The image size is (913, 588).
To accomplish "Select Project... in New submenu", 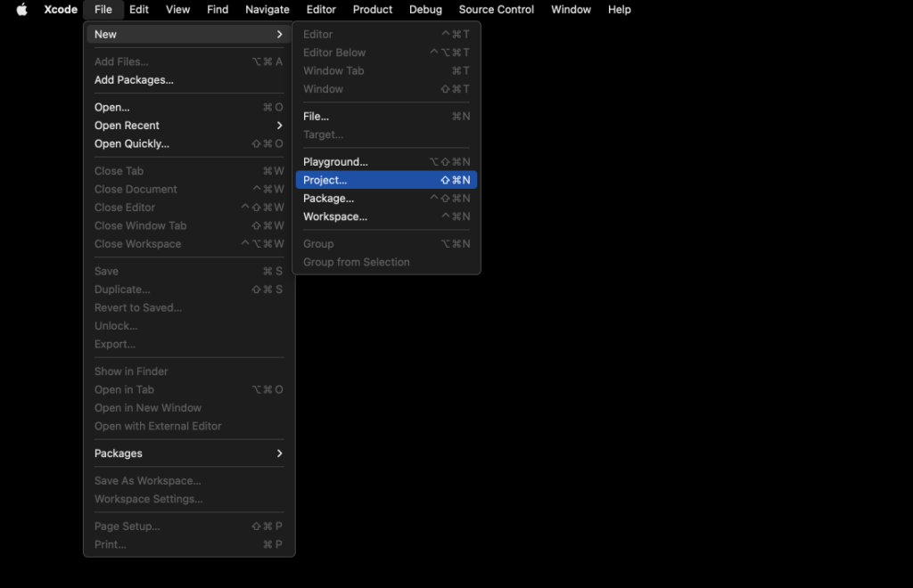I will (386, 180).
